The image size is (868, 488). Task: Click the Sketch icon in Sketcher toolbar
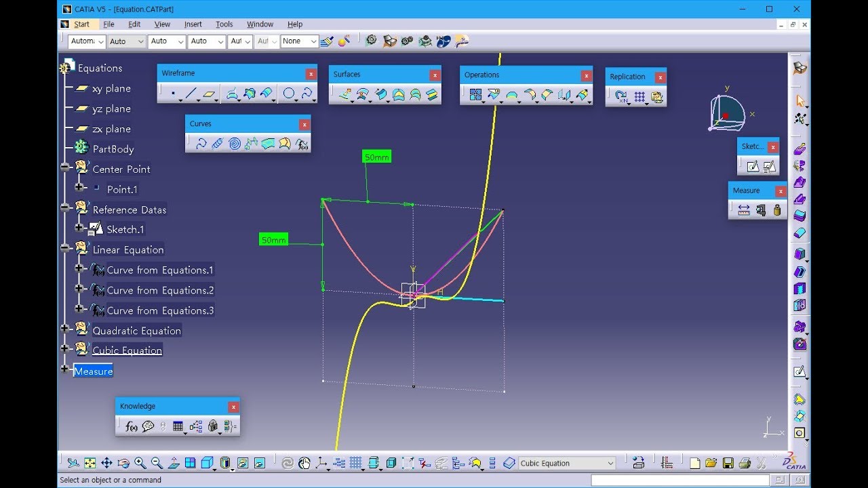753,166
